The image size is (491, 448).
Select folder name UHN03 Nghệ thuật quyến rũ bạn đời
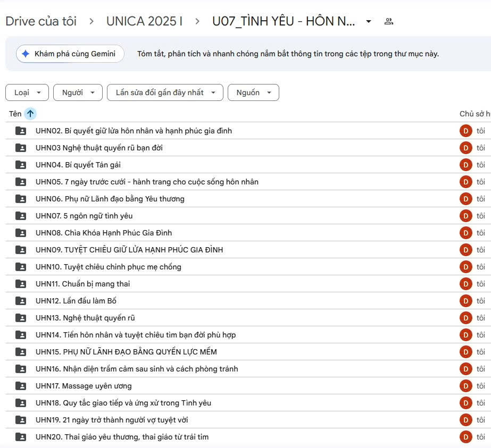tap(99, 148)
